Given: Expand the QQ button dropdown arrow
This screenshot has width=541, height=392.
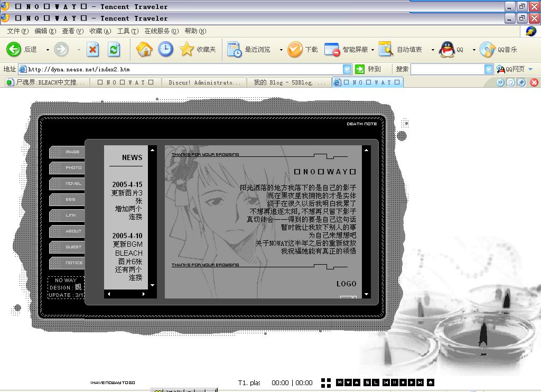Looking at the screenshot, I should click(474, 50).
